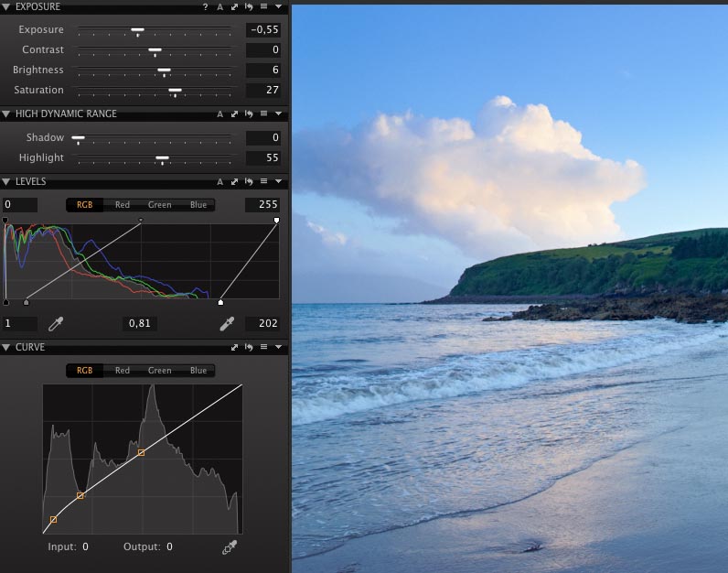Select the Levels Red channel tab

click(x=123, y=205)
